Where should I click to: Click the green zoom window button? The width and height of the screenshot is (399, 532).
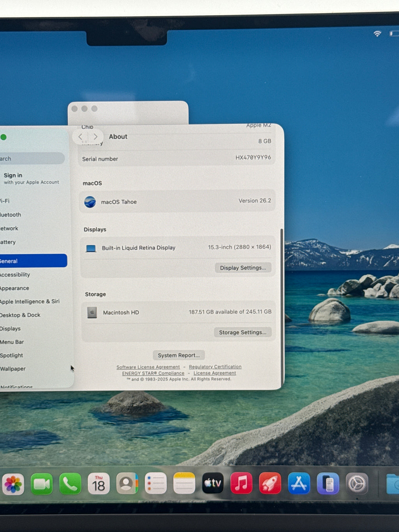4,137
